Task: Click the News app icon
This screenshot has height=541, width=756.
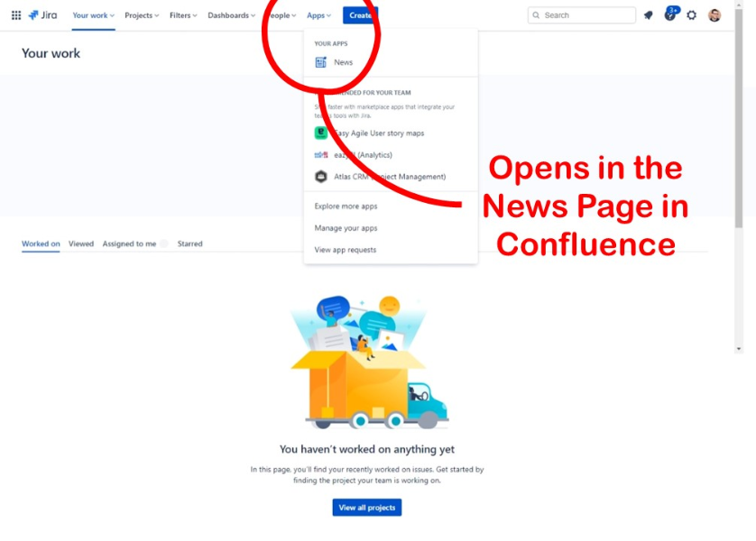Action: pos(320,62)
